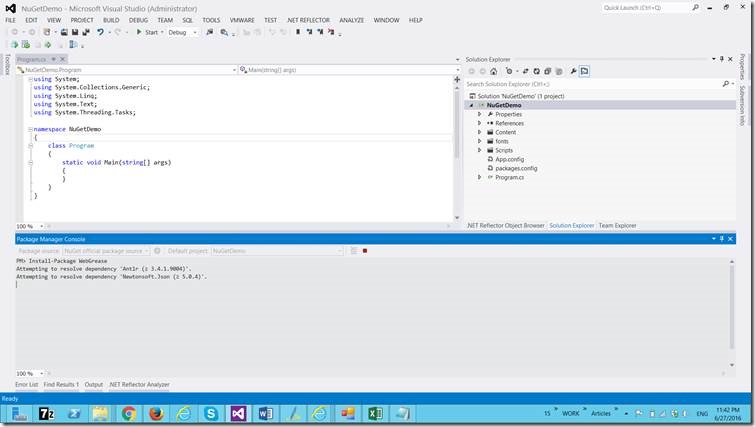
Task: Open Excel from the taskbar
Action: click(375, 414)
